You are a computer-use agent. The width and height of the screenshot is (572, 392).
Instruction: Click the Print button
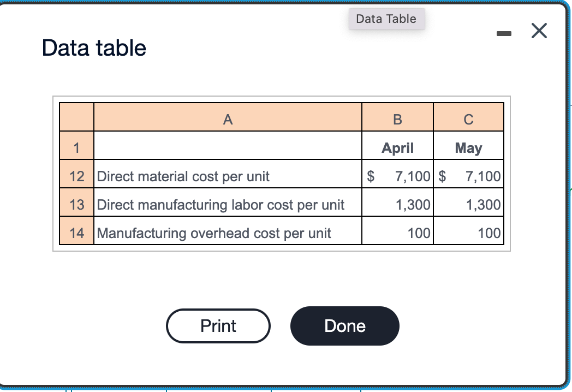coord(218,325)
